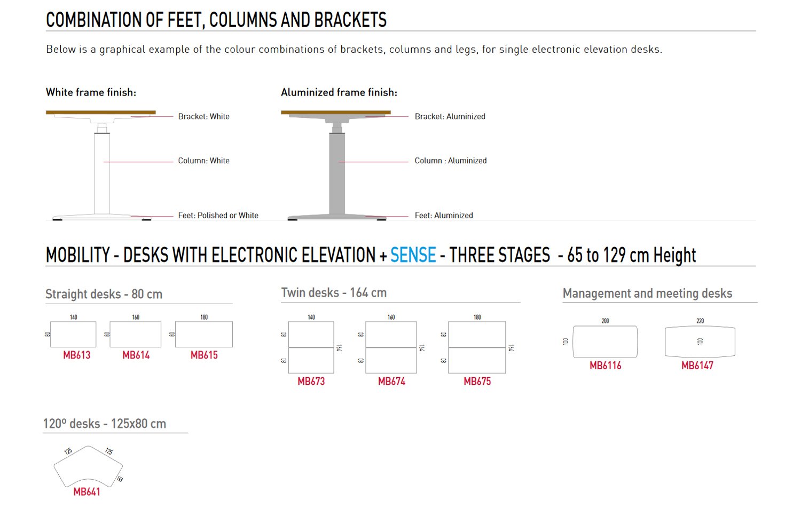The image size is (801, 532).
Task: Click the "Management and meeting desks" heading
Action: (x=647, y=293)
